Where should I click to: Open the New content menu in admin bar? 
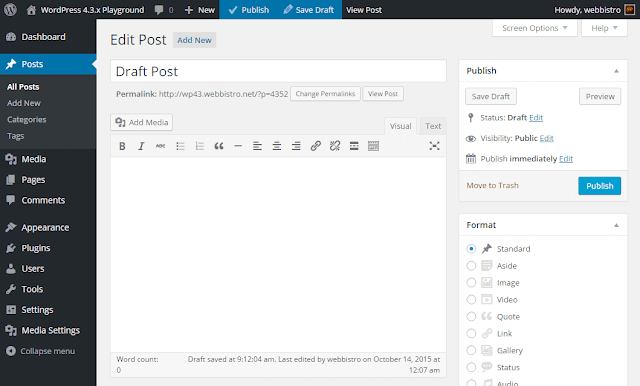(200, 10)
